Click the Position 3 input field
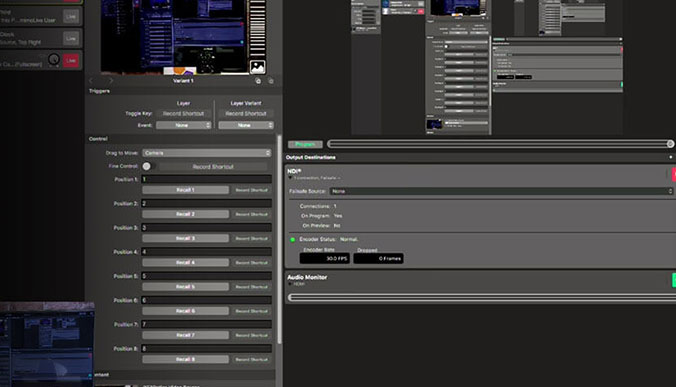The image size is (676, 387). (207, 228)
